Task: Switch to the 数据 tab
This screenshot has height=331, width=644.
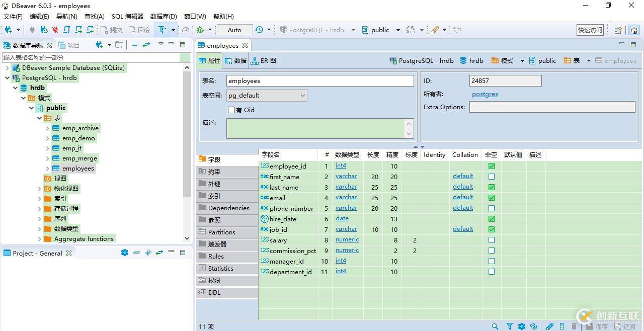Action: pyautogui.click(x=235, y=60)
